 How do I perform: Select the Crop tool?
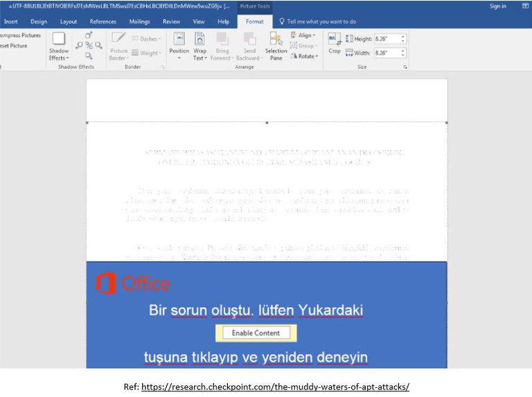tap(335, 43)
